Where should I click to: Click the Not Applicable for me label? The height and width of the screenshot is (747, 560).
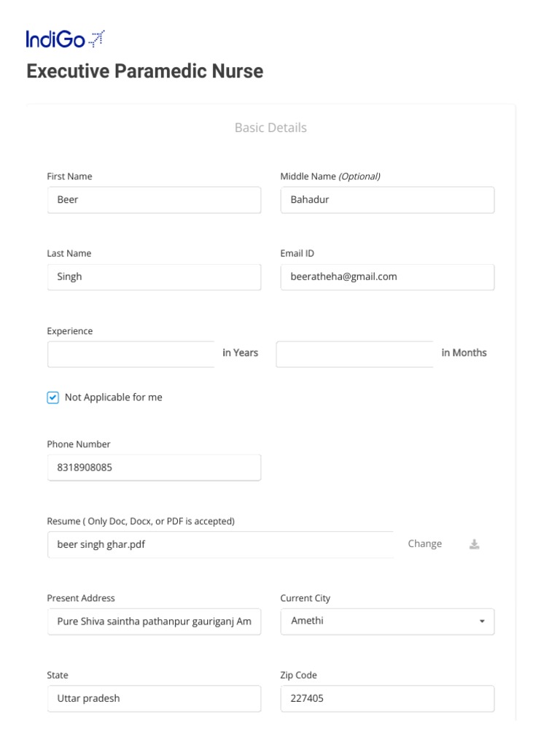click(113, 398)
